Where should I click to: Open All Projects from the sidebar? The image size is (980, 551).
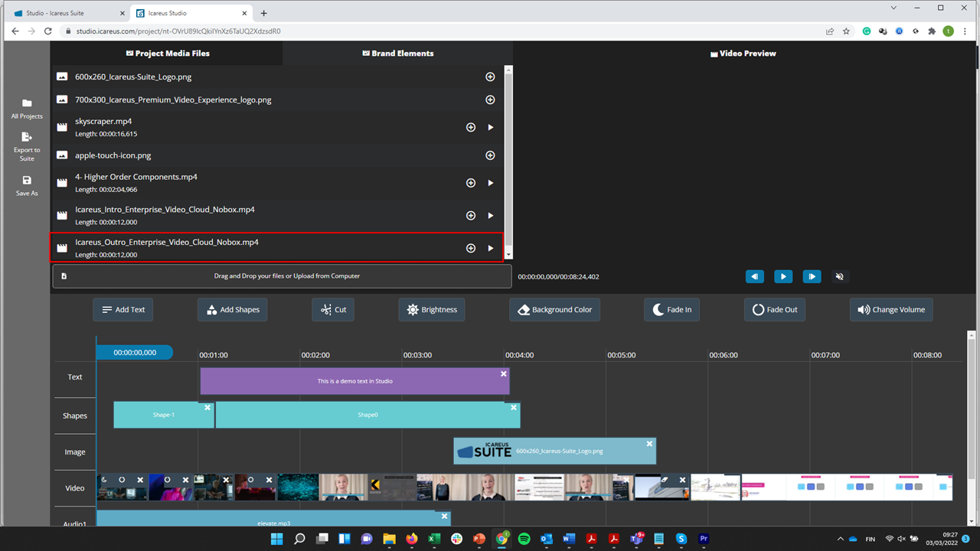(x=27, y=104)
